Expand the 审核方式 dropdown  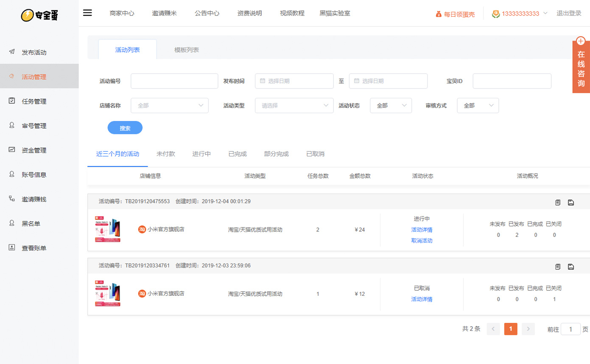pyautogui.click(x=478, y=106)
